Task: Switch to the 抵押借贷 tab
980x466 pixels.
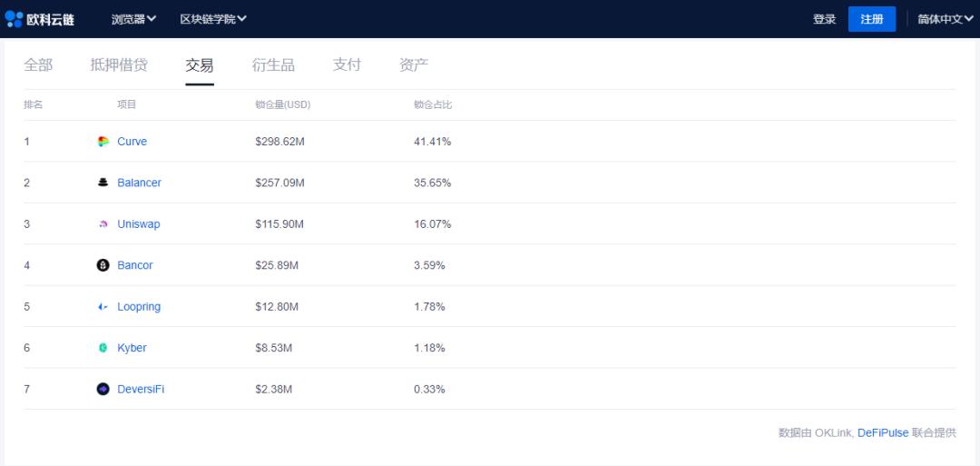Action: (119, 65)
